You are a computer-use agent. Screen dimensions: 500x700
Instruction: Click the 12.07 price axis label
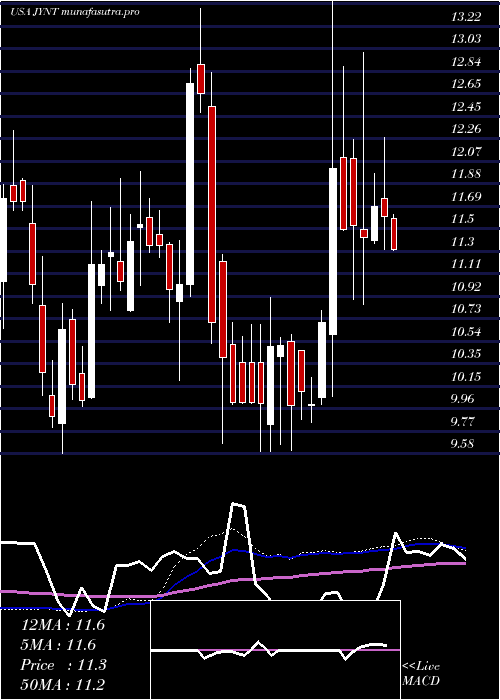[466, 151]
